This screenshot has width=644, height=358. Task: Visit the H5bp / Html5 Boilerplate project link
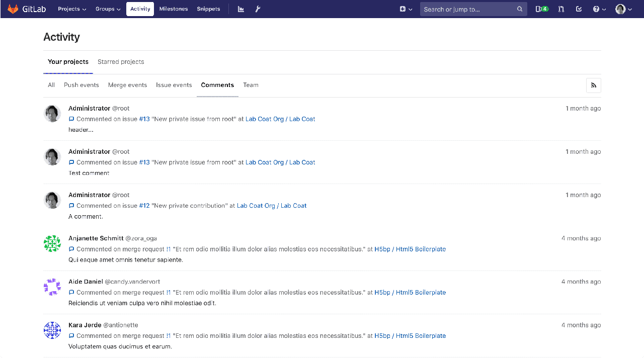tap(410, 249)
